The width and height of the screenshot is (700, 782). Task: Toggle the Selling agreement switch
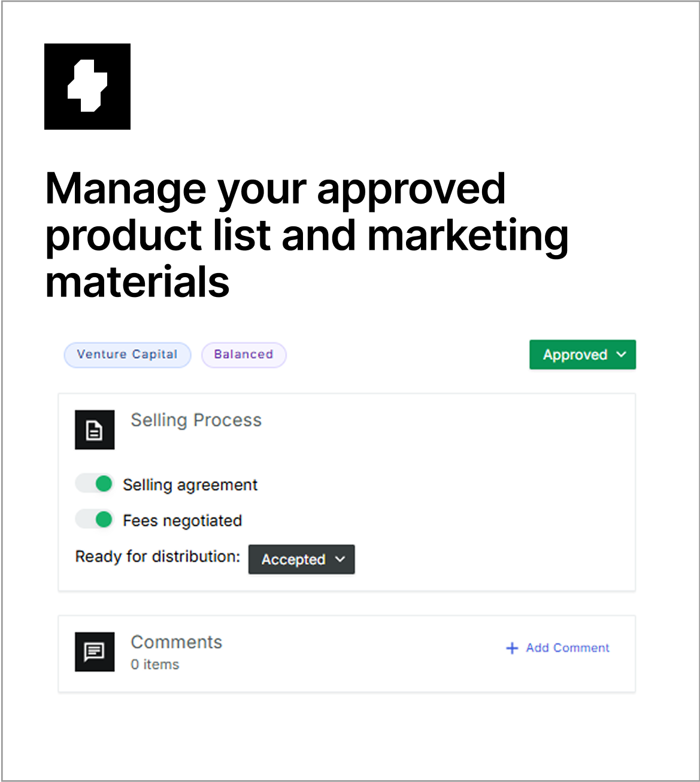click(x=95, y=483)
